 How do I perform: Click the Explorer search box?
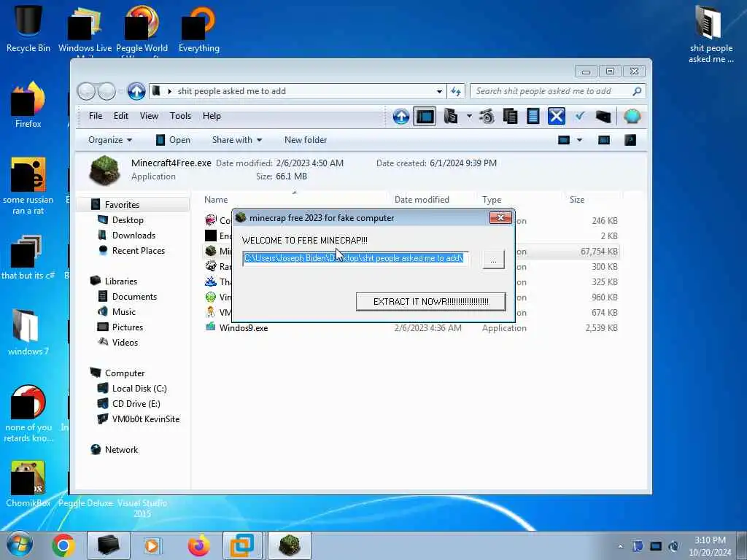click(x=557, y=91)
